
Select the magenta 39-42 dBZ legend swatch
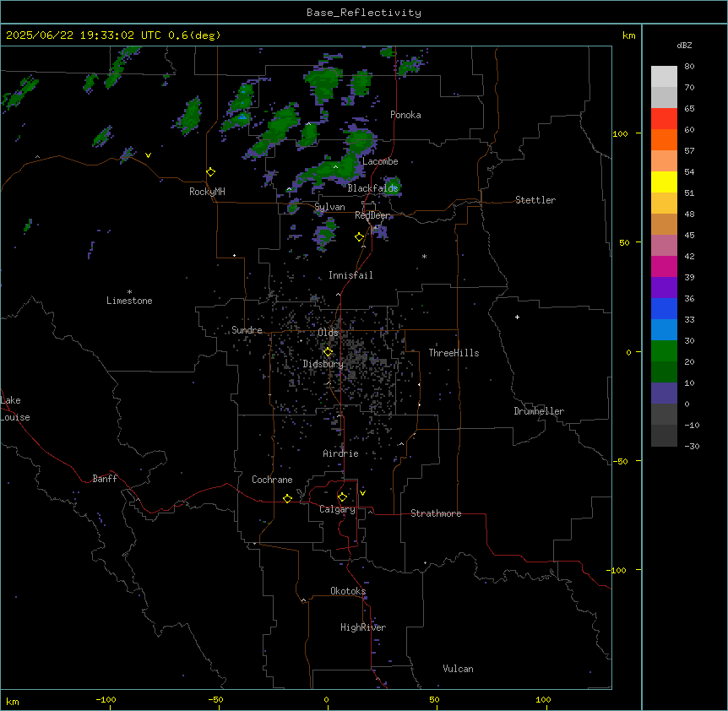point(664,266)
